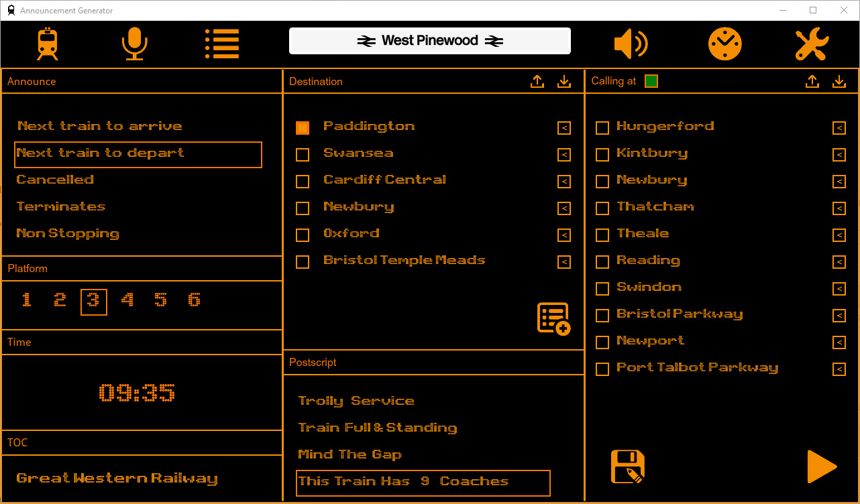Image resolution: width=860 pixels, height=504 pixels.
Task: Uncheck the Paddington destination checkbox
Action: pyautogui.click(x=303, y=128)
